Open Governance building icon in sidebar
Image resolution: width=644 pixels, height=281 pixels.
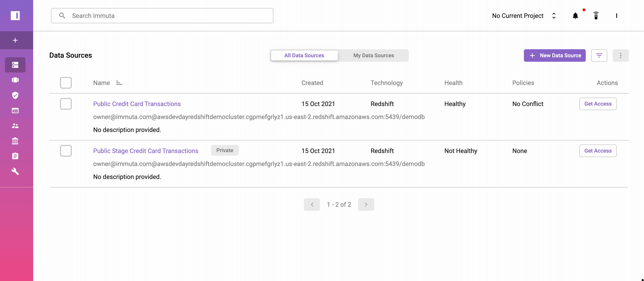[x=15, y=141]
